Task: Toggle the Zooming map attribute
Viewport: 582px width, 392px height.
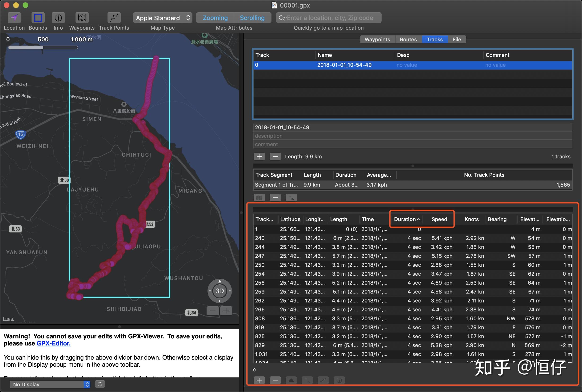Action: point(215,18)
